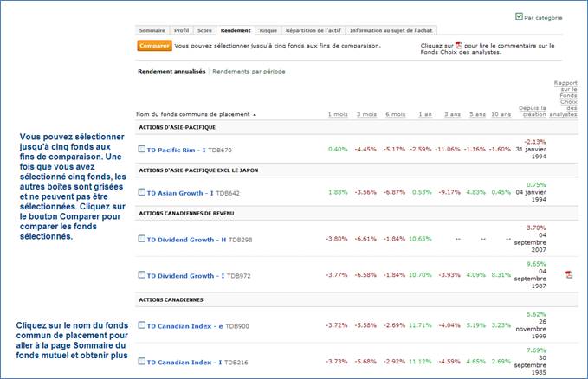Check the box for TD Pacific Rim - I
The height and width of the screenshot is (379, 588).
(142, 150)
